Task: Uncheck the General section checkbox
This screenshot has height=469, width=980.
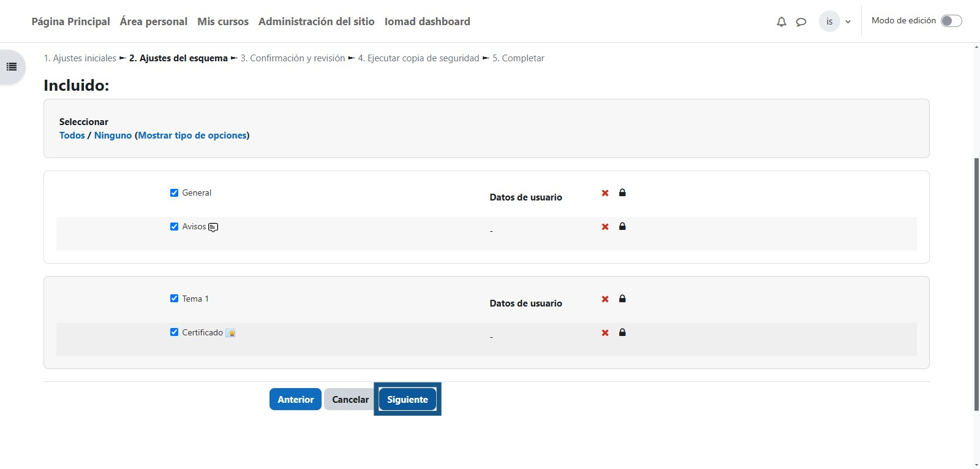Action: coord(174,193)
